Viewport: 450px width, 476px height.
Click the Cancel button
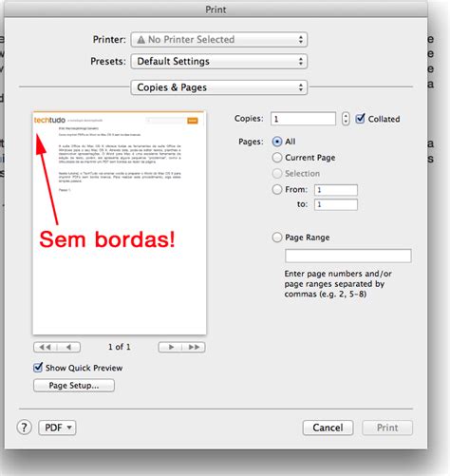(x=328, y=428)
